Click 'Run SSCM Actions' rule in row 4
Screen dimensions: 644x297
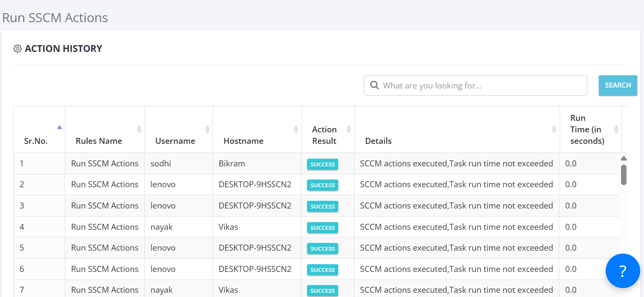click(105, 227)
